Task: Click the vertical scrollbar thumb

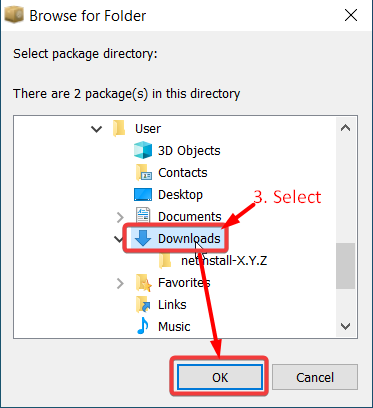Action: pos(345,266)
